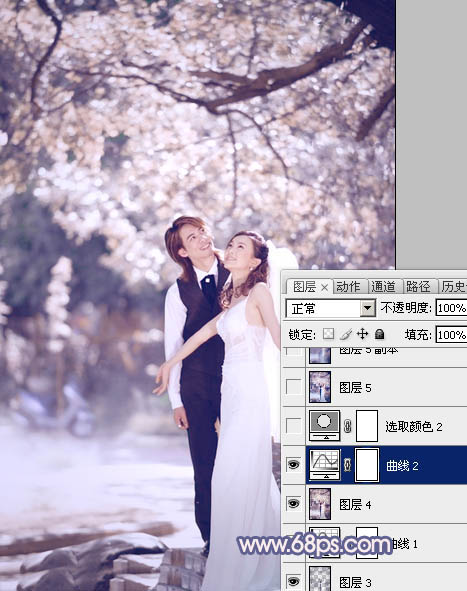Image resolution: width=467 pixels, height=591 pixels.
Task: Select the 图层 5 layer name
Action: click(355, 388)
